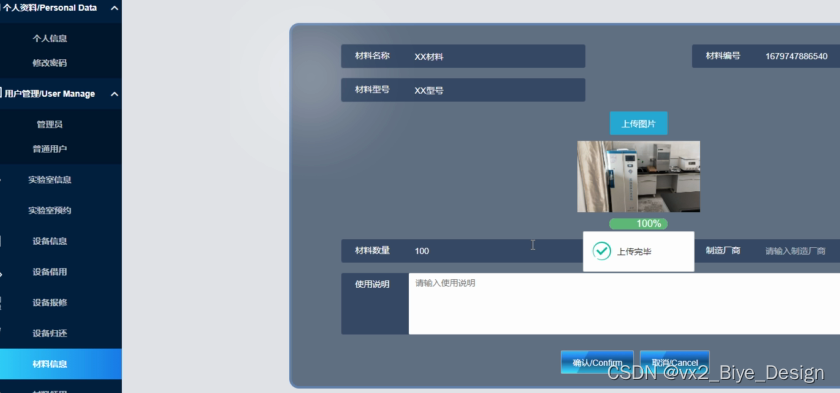Click the 确认/Confirm button
Viewport: 840px width, 393px height.
click(597, 362)
